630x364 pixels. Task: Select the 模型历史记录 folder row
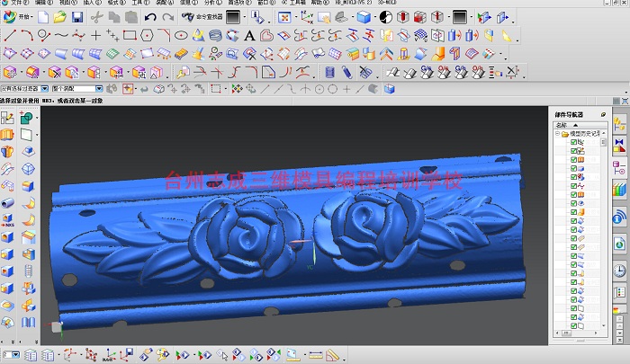tap(581, 134)
